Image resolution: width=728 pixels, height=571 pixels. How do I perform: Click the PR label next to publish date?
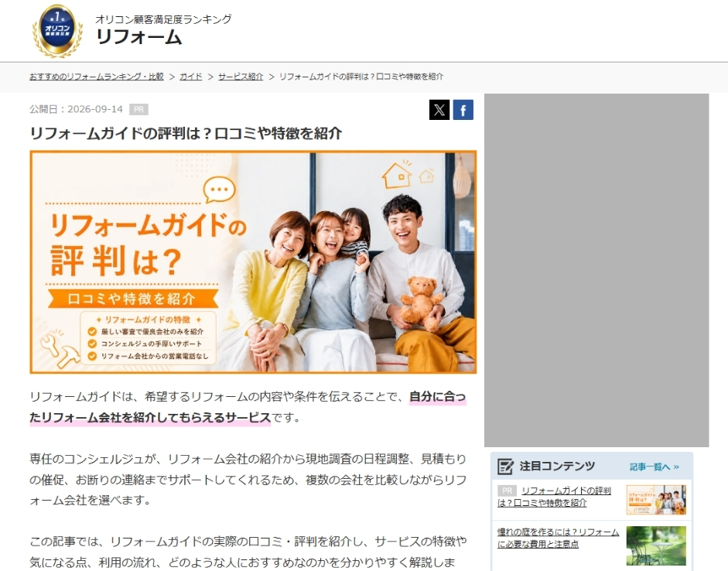coord(138,110)
